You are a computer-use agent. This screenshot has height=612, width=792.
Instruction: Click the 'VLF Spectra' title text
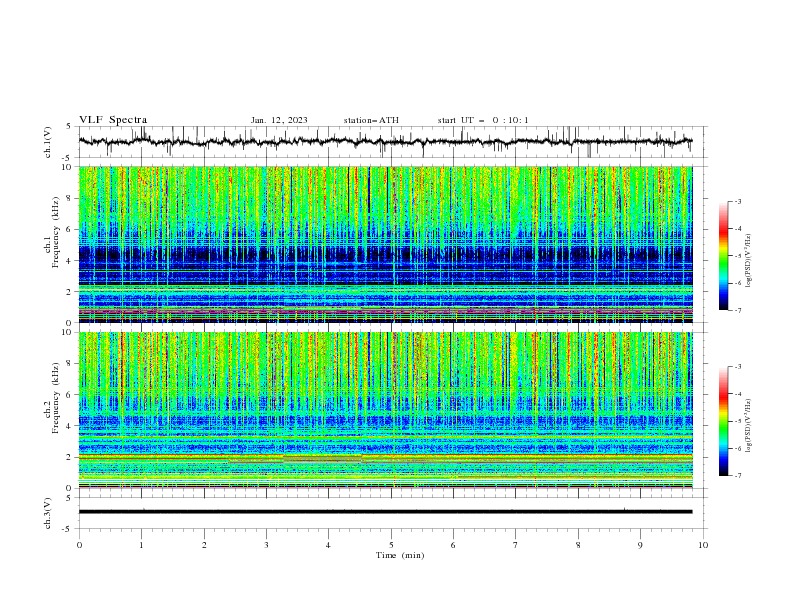coord(113,120)
